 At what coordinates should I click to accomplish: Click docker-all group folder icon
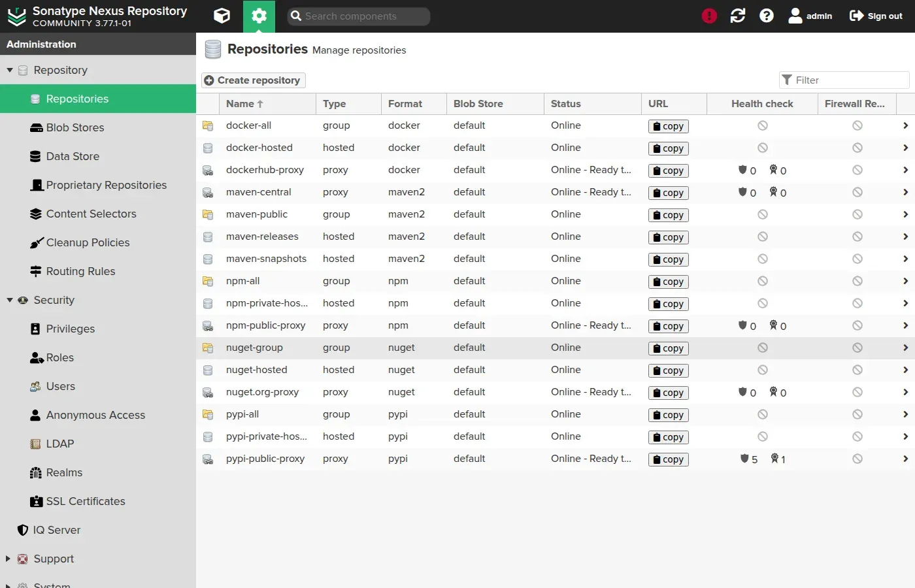(208, 125)
